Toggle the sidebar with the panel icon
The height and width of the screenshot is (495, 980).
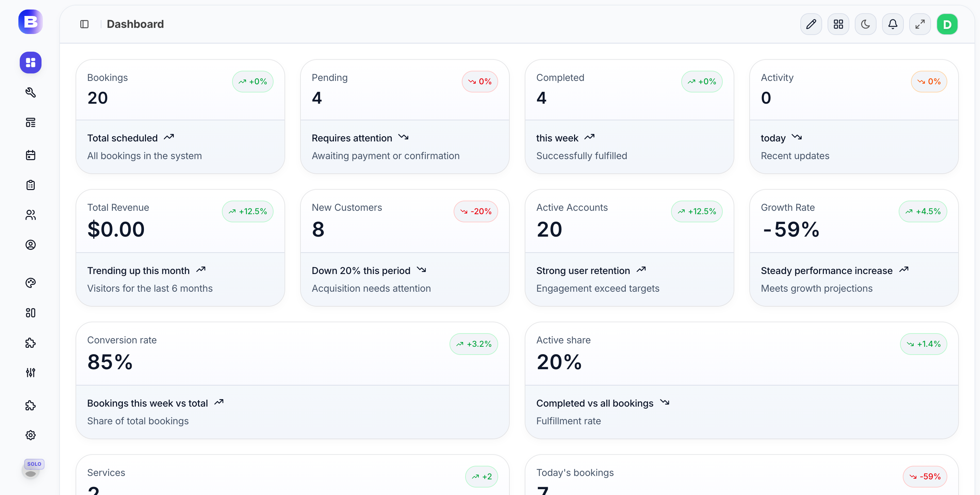click(x=84, y=24)
